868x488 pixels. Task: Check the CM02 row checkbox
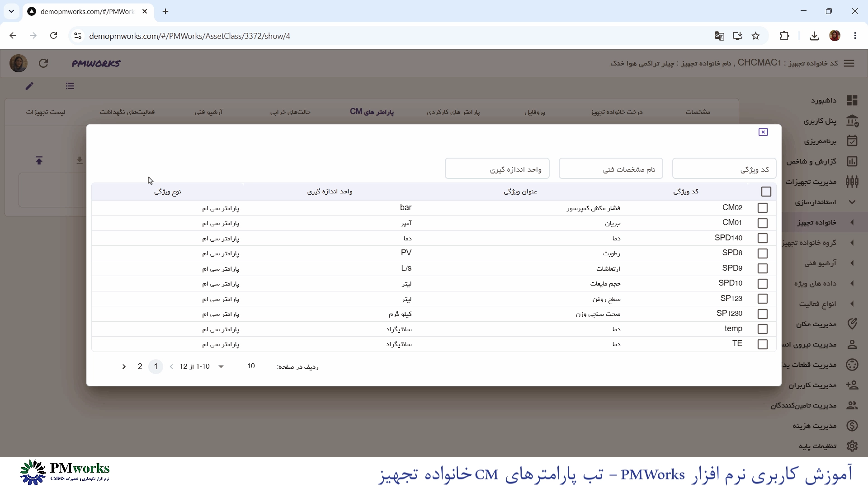pyautogui.click(x=763, y=208)
